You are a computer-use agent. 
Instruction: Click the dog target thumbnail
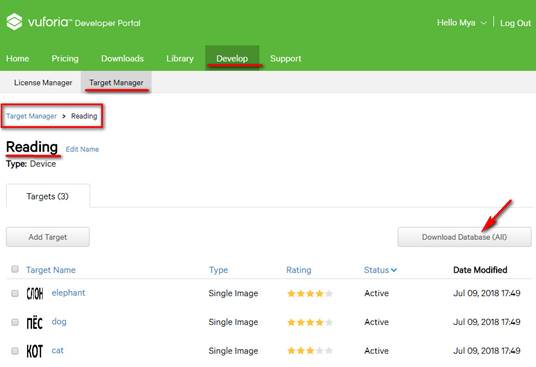point(35,322)
